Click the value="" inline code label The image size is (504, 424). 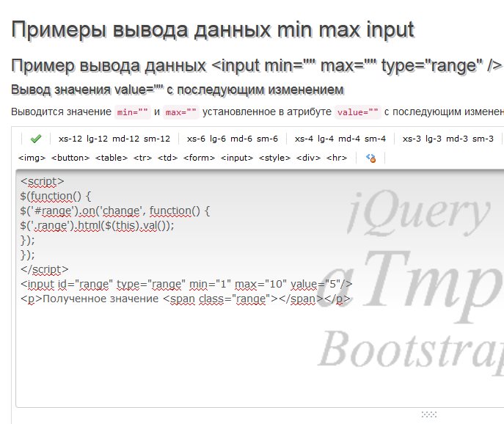(x=357, y=112)
